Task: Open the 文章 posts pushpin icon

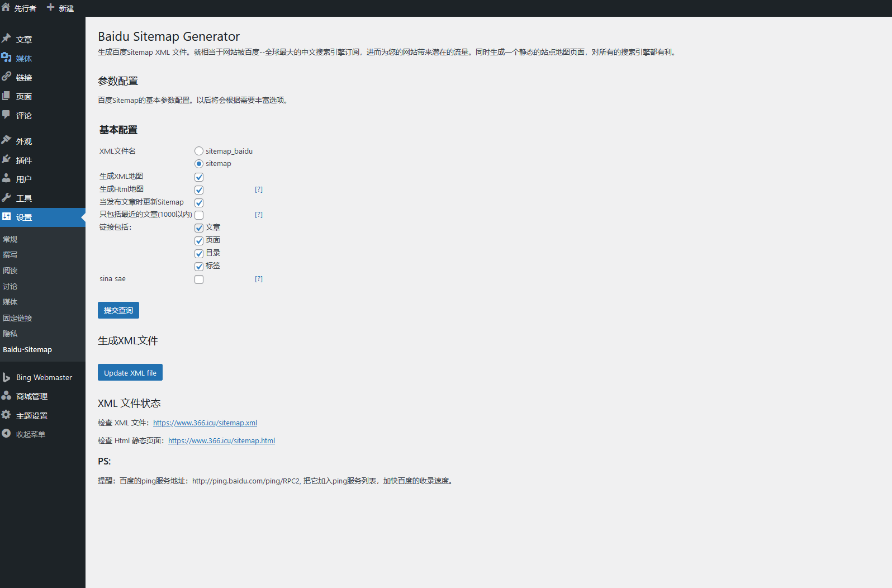Action: (x=6, y=39)
